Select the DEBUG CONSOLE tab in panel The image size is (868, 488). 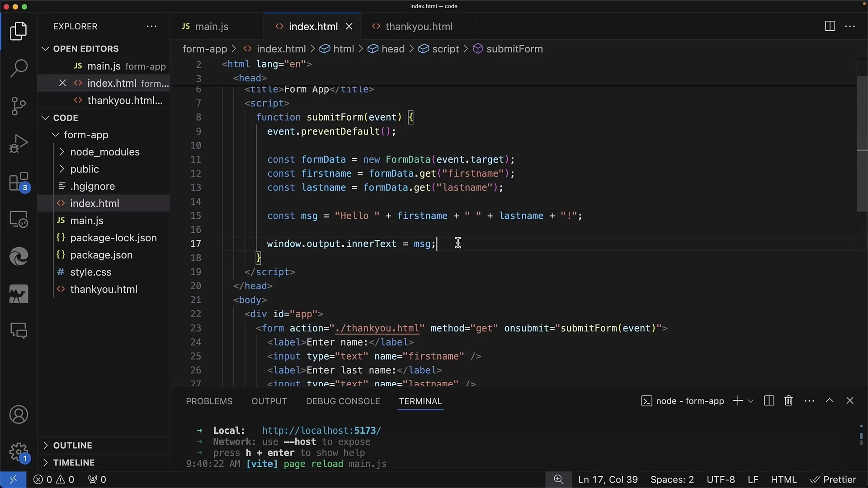click(343, 401)
